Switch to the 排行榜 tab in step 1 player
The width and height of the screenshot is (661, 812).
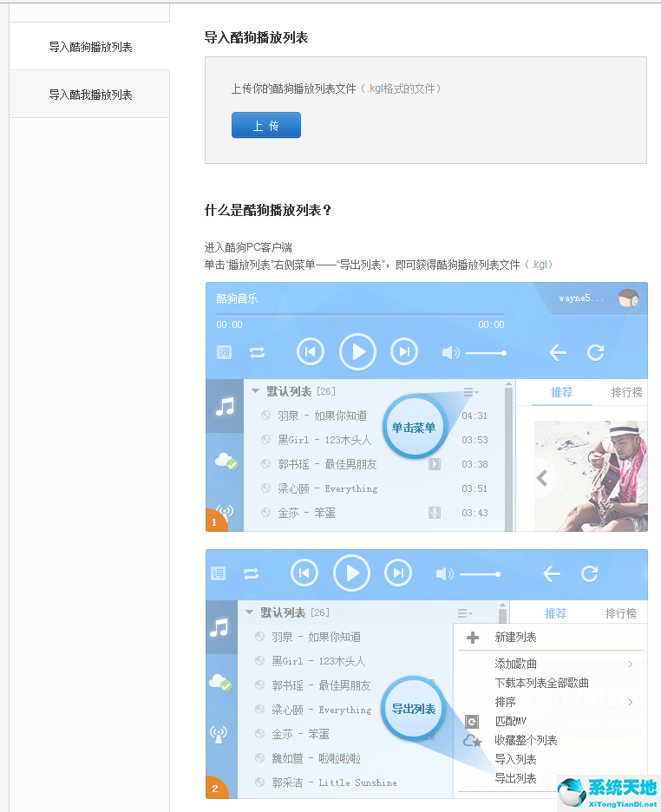point(627,392)
